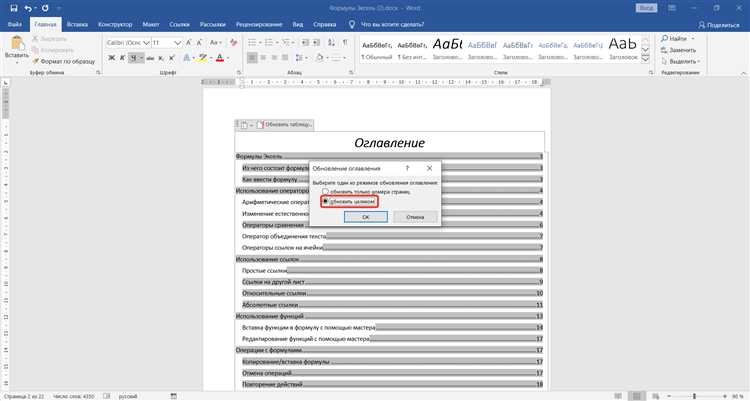The height and width of the screenshot is (401, 750).
Task: Open the Выделить dropdown in editing group
Action: pyautogui.click(x=681, y=61)
